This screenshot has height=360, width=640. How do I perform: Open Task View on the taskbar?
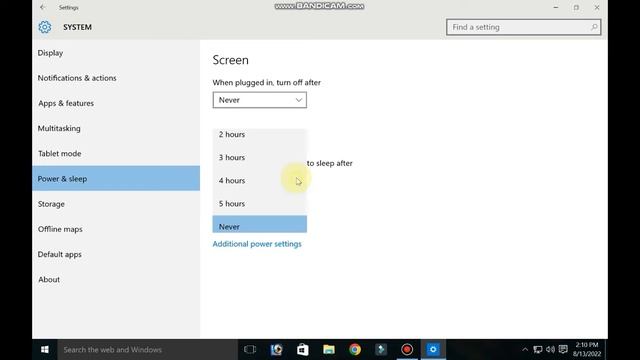click(x=250, y=350)
